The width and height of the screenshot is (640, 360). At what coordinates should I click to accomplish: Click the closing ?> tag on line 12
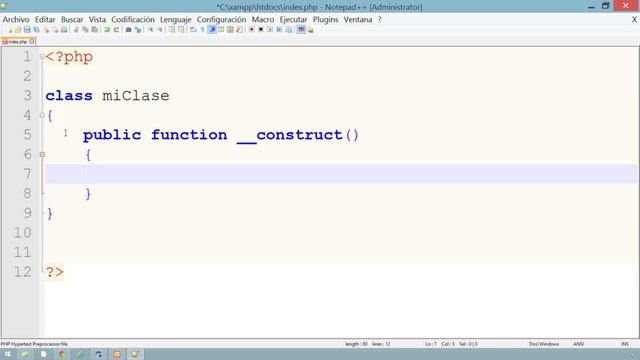pos(55,272)
